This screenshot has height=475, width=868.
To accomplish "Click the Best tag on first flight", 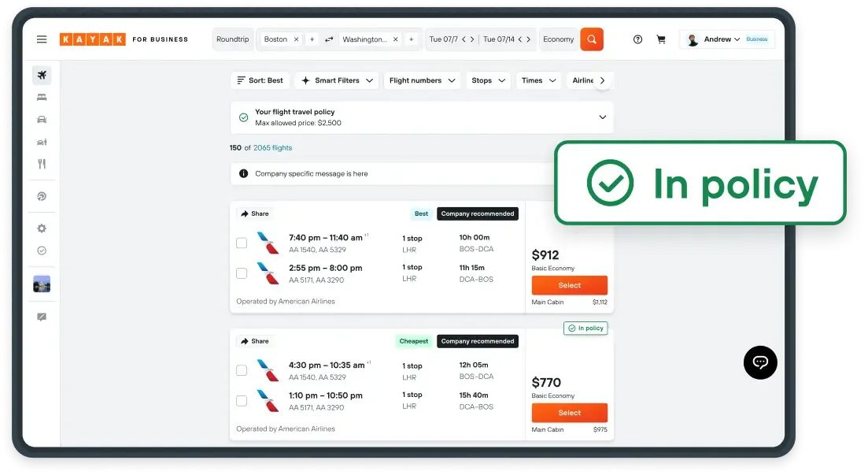I will tap(421, 213).
